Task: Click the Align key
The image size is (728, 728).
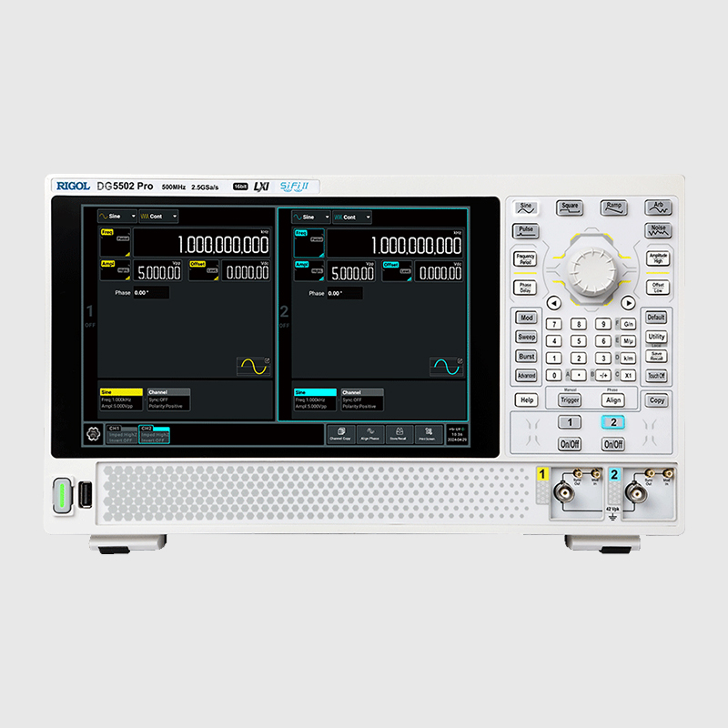Action: pyautogui.click(x=612, y=399)
